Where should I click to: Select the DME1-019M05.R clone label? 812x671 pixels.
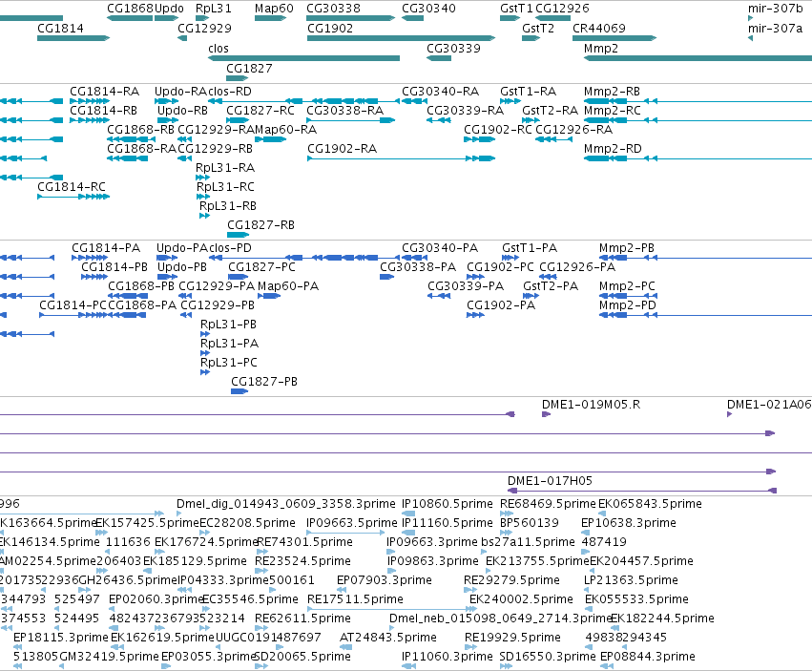(591, 404)
